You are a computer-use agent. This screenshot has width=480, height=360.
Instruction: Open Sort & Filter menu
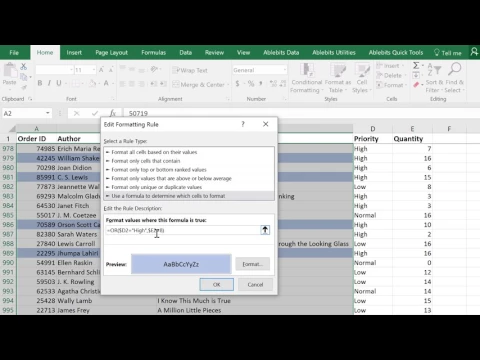(x=435, y=78)
